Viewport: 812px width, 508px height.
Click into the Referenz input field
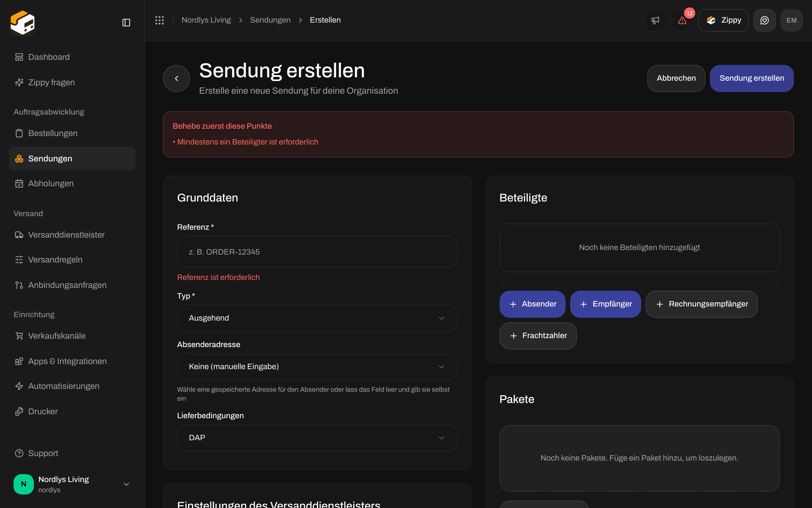[317, 252]
